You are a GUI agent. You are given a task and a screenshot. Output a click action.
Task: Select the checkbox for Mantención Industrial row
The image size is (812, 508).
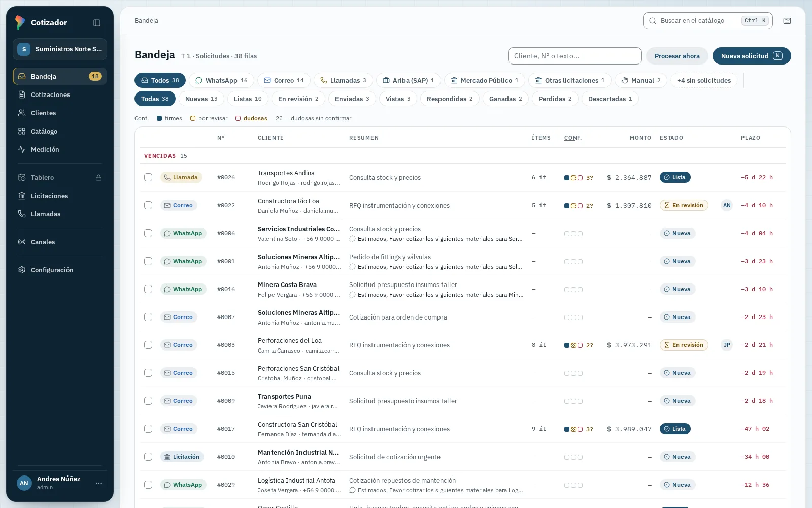pos(148,457)
